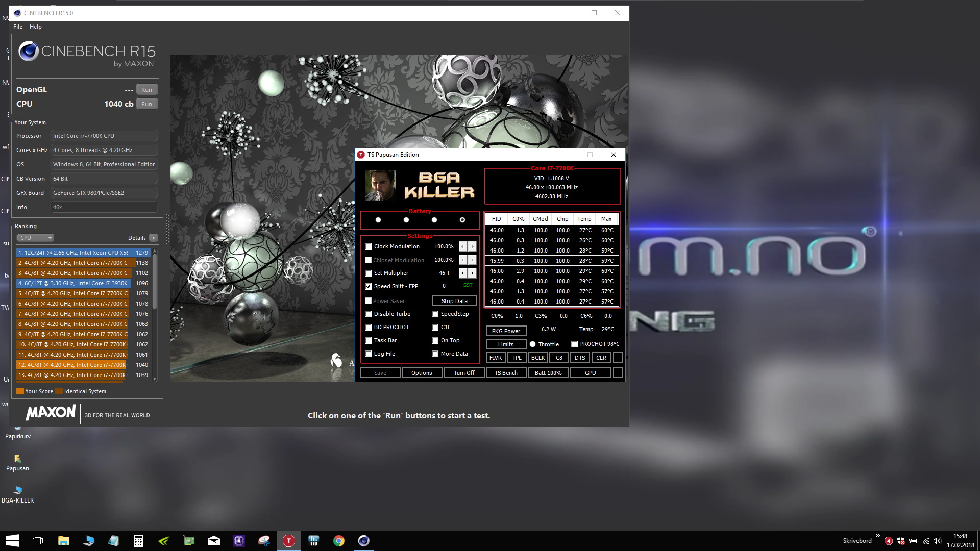Click the Cinebench title bar logo icon
980x551 pixels.
[x=17, y=13]
